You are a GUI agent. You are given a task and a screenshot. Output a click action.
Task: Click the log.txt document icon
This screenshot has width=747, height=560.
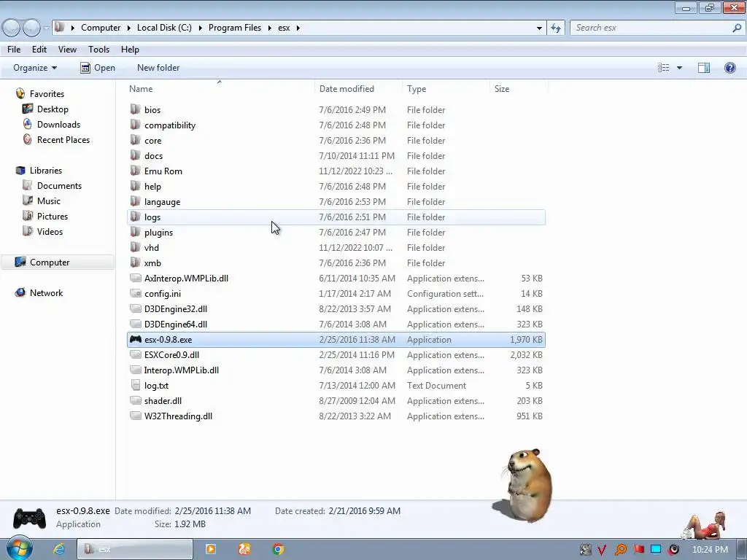[136, 385]
